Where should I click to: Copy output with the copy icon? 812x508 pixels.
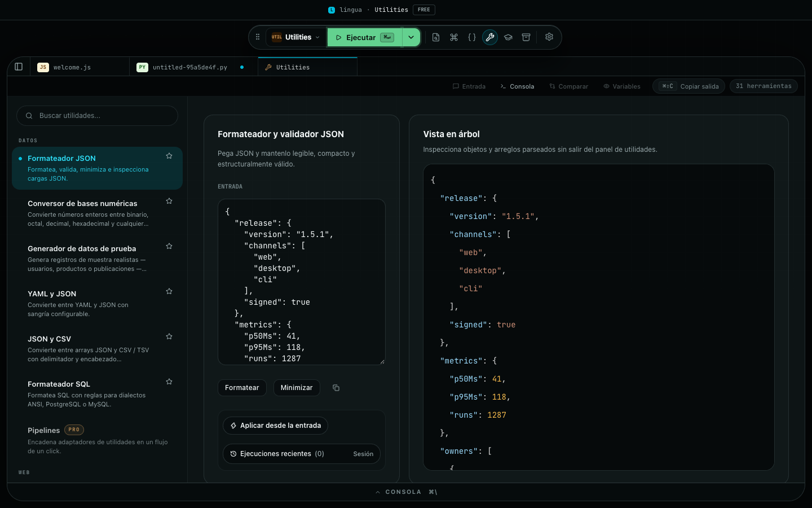pos(336,388)
